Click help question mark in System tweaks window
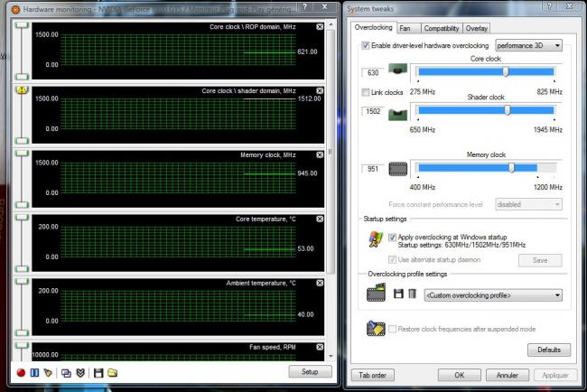Viewport: 587px width, 392px height. 549,6
